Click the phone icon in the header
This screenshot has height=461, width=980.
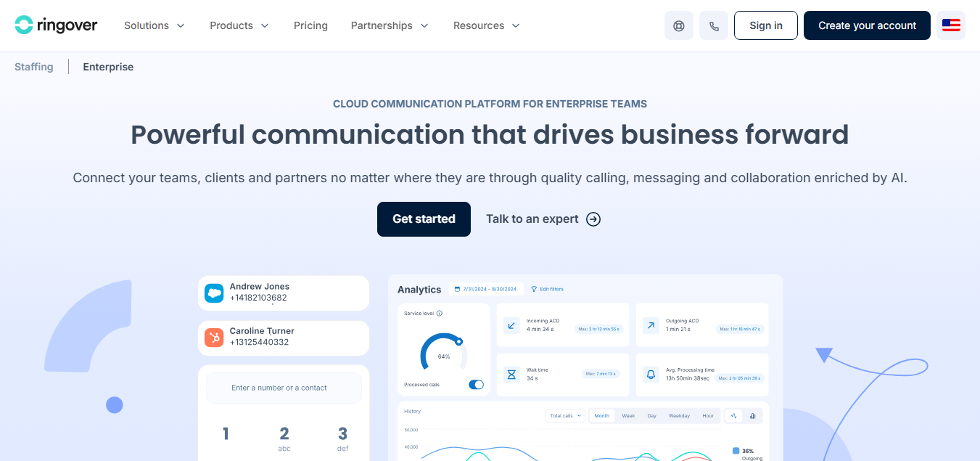point(714,25)
